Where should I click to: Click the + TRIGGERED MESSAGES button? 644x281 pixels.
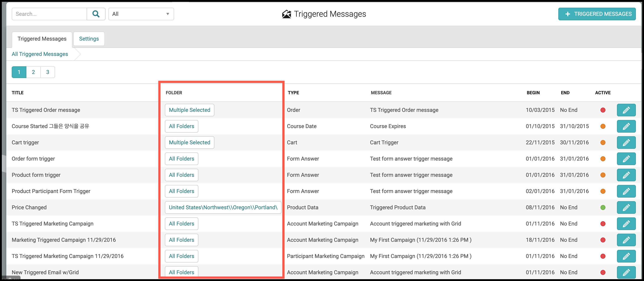click(x=597, y=14)
